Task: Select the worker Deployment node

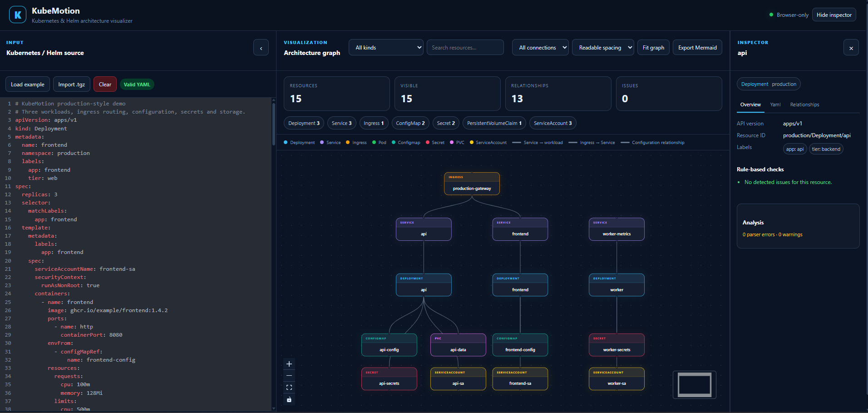Action: pyautogui.click(x=616, y=285)
